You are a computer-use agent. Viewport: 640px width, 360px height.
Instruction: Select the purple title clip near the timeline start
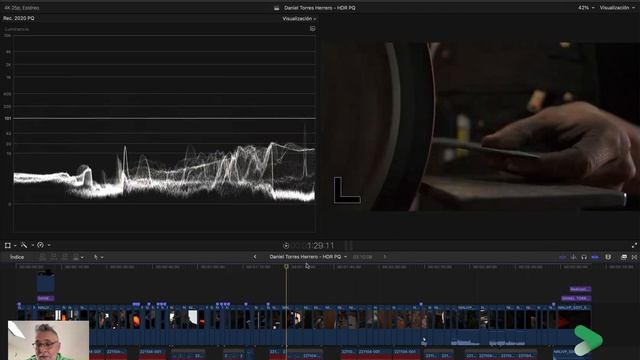(46, 298)
